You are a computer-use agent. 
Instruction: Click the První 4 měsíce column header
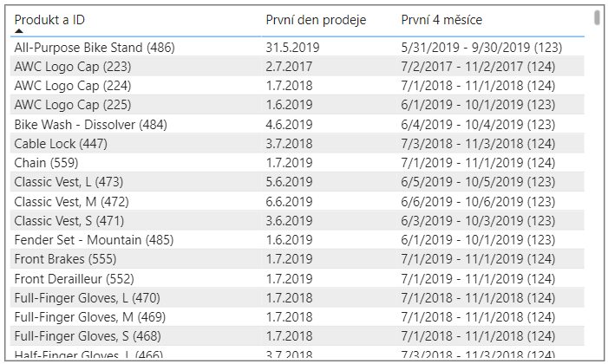(x=441, y=20)
